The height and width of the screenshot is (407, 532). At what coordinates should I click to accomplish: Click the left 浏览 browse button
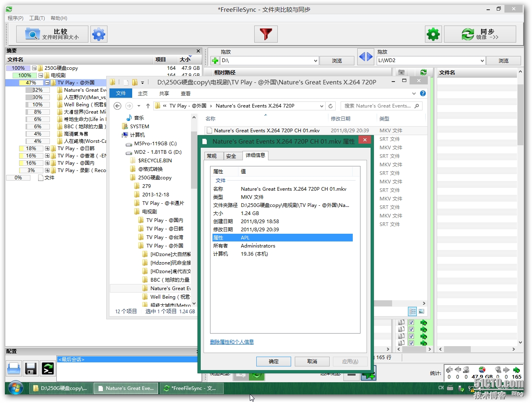(337, 60)
